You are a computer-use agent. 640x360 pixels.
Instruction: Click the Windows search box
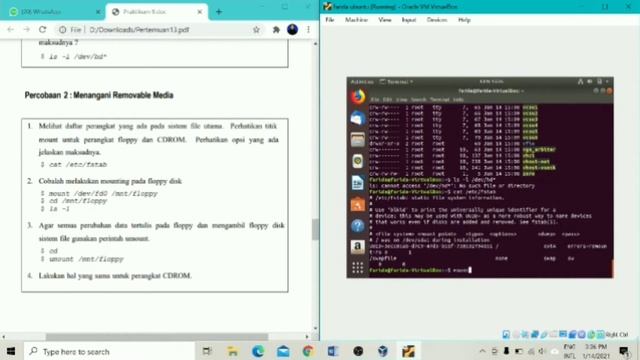[x=109, y=351]
